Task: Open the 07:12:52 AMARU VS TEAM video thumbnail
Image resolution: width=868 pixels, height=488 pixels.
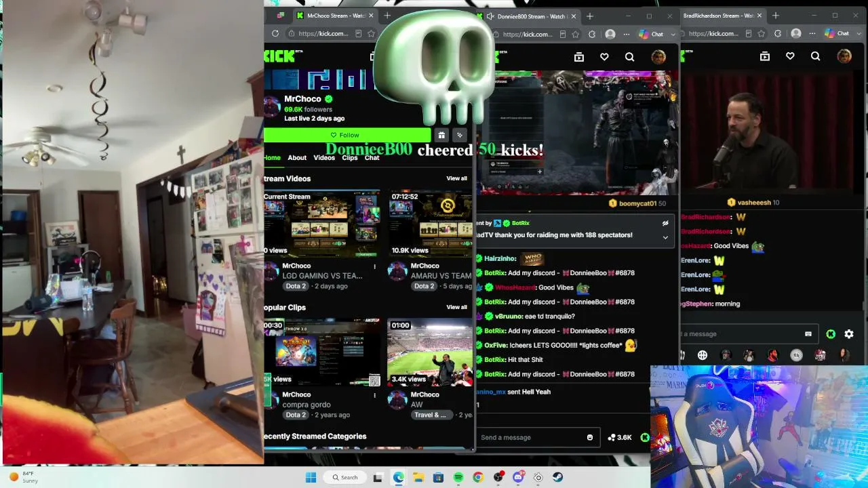Action: [x=430, y=224]
